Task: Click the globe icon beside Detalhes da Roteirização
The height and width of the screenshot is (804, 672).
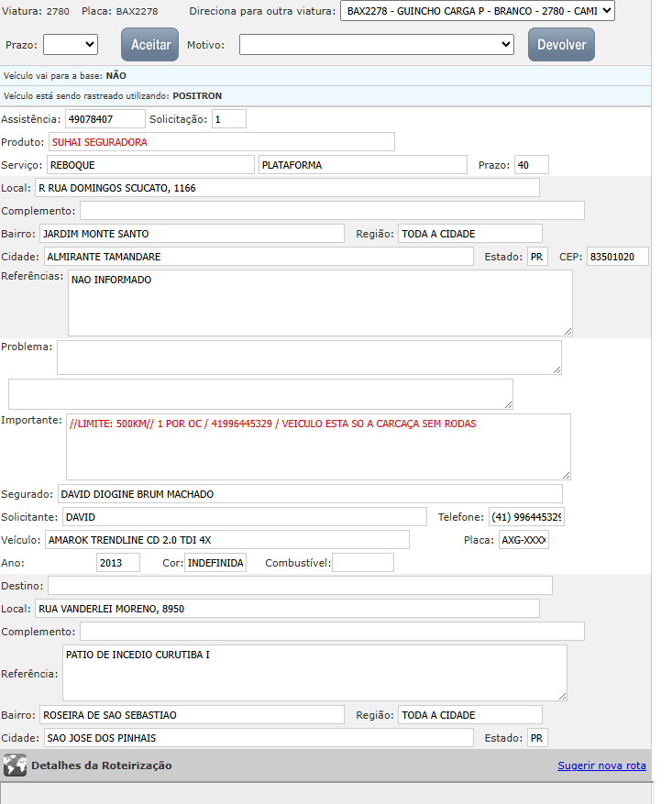Action: (x=15, y=765)
